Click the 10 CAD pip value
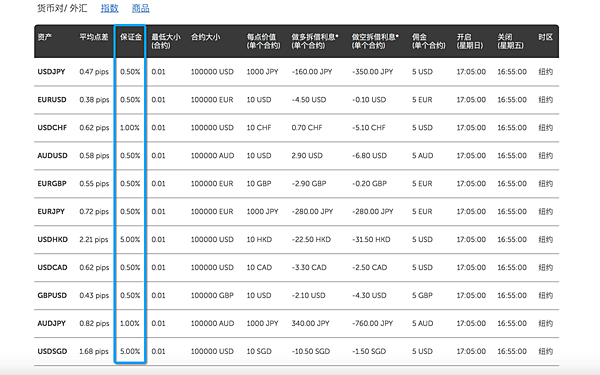This screenshot has height=375, width=600. pyautogui.click(x=259, y=267)
